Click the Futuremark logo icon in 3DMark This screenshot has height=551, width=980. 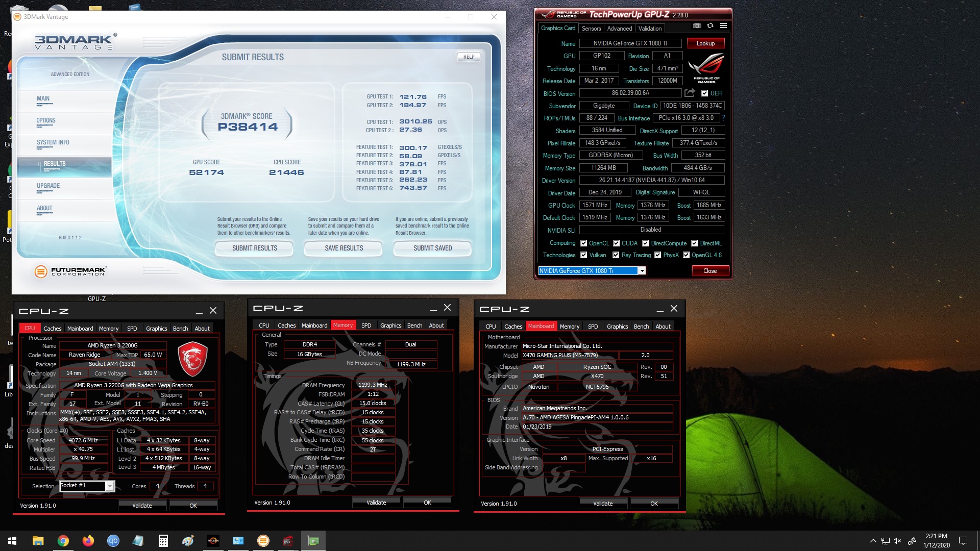[41, 271]
